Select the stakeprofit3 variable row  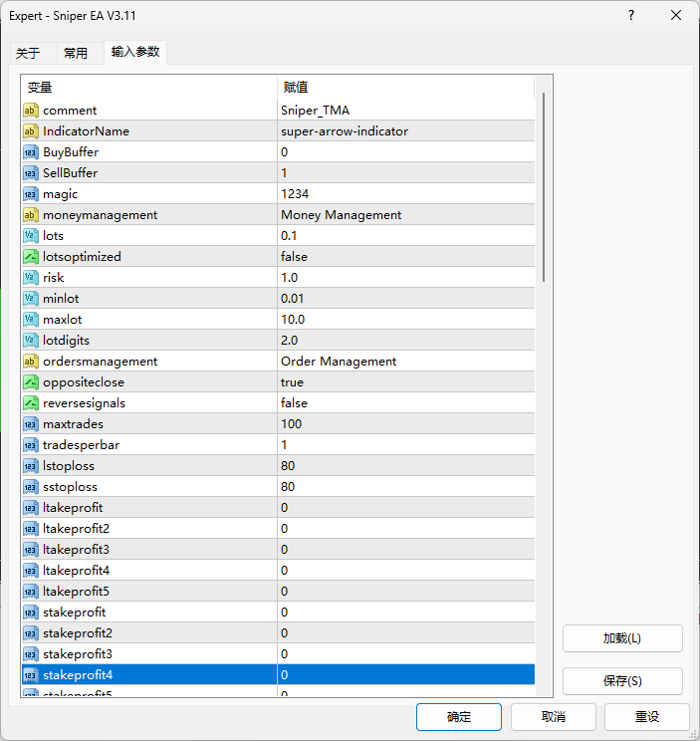pyautogui.click(x=278, y=654)
